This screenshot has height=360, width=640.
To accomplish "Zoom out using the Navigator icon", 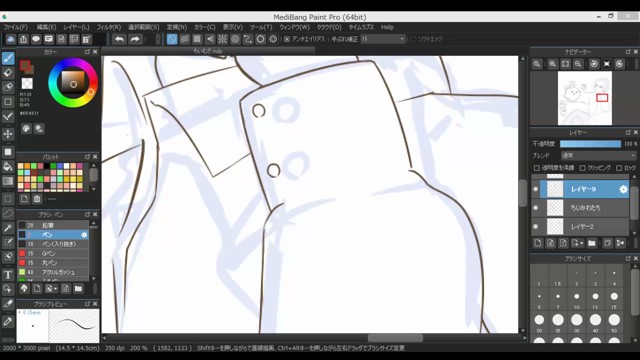I will 578,64.
